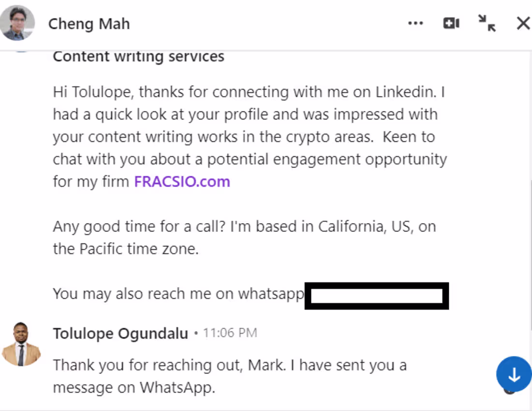Click the "message on WhatsApp." reply line
Viewport: 532px width, 411px height.
point(134,388)
